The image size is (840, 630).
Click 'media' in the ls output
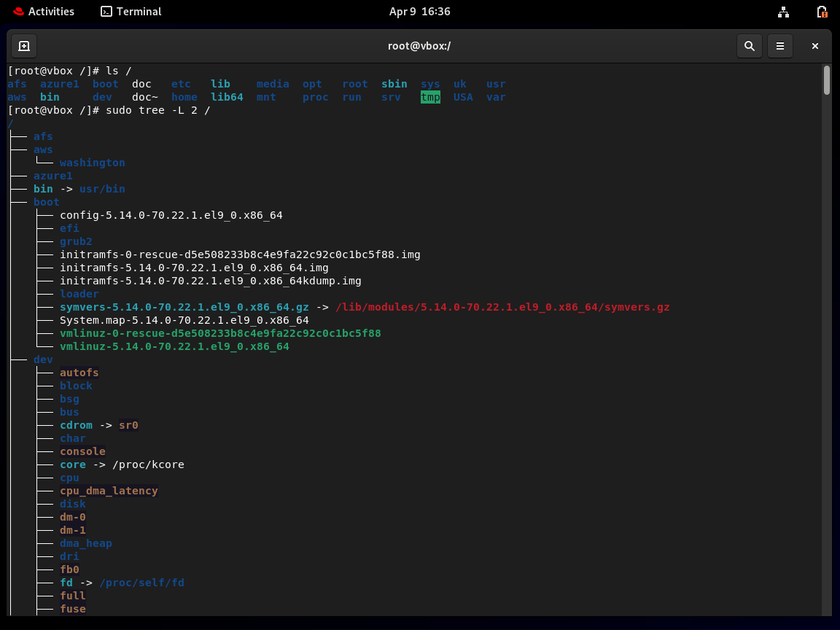273,84
